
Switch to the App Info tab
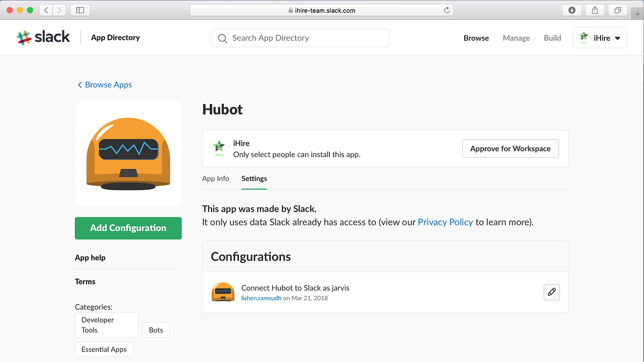tap(216, 179)
